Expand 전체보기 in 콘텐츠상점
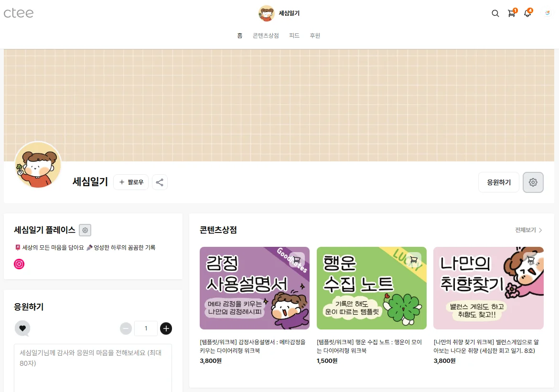Screen dimensions: 559x392 click(x=528, y=230)
